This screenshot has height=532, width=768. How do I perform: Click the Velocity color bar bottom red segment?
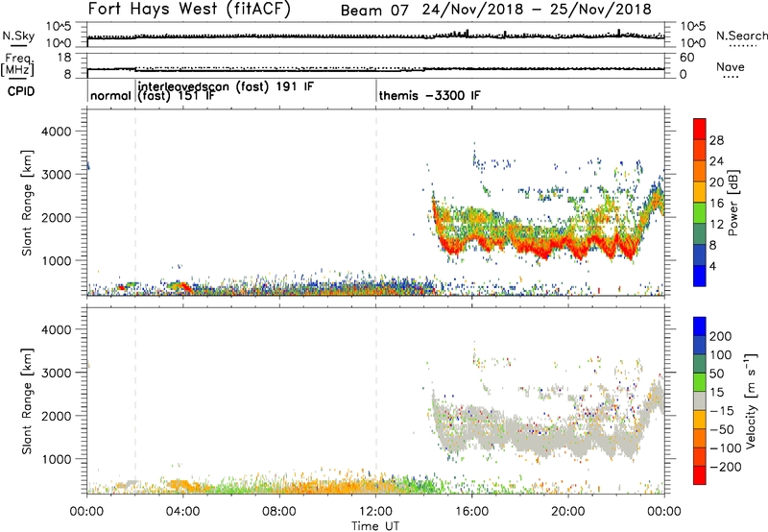pos(700,475)
